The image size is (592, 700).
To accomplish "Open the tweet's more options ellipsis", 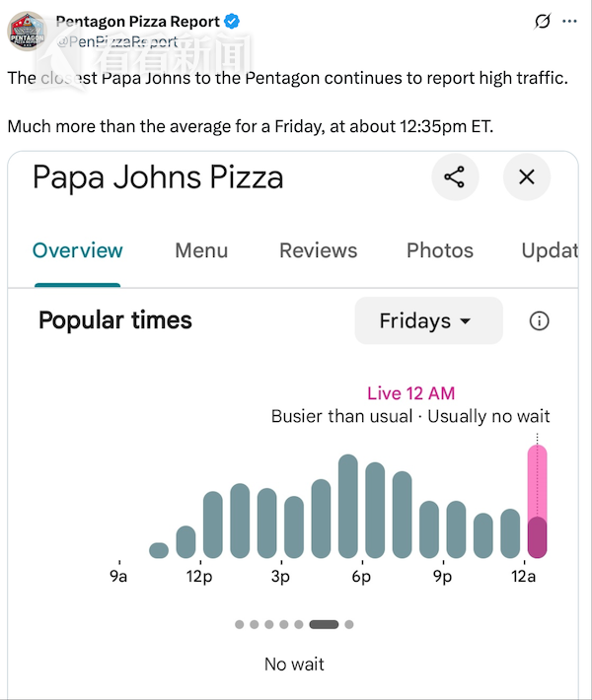I will tap(569, 22).
